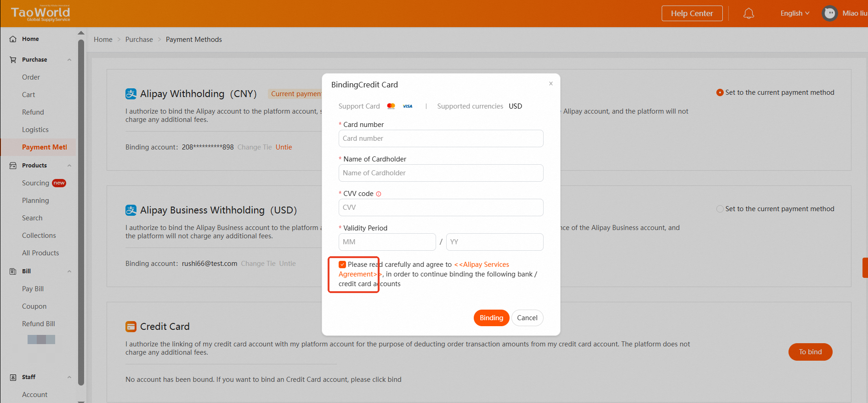Click the Alipay Business Withholding logo
This screenshot has width=868, height=403.
click(131, 210)
